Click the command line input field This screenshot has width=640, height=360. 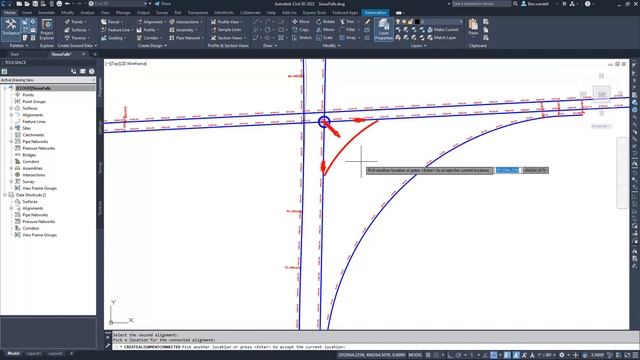(376, 347)
